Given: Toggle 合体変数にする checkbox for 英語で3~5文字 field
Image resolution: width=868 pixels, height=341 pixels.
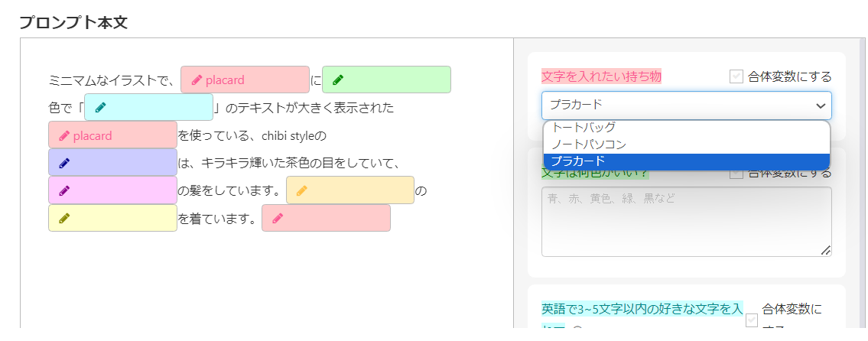Looking at the screenshot, I should (x=752, y=320).
